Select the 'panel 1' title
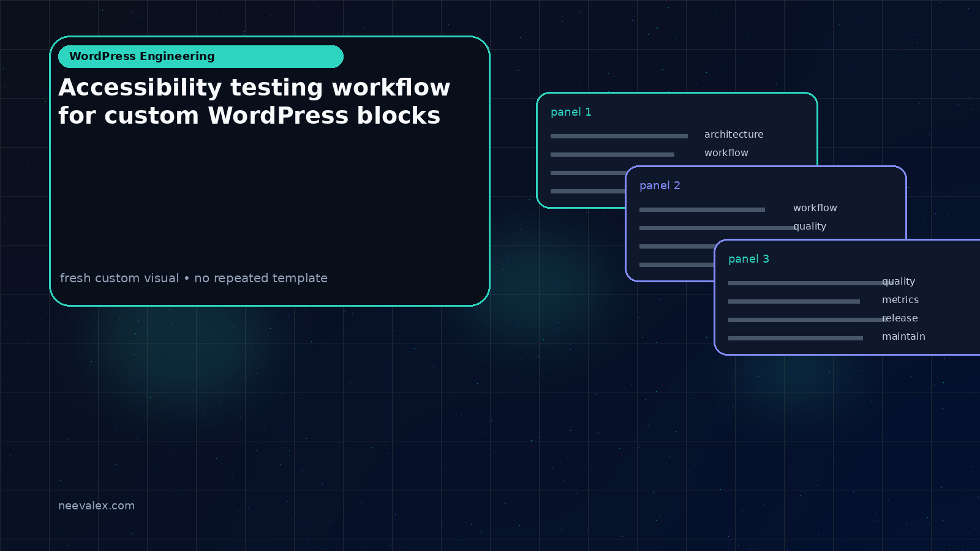Screen dimensions: 980x551 571,112
